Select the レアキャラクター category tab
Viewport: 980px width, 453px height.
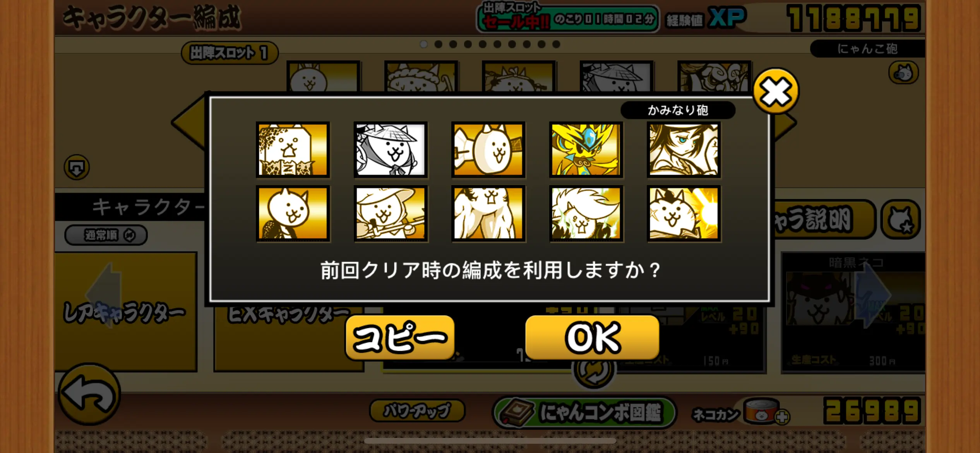pos(126,312)
